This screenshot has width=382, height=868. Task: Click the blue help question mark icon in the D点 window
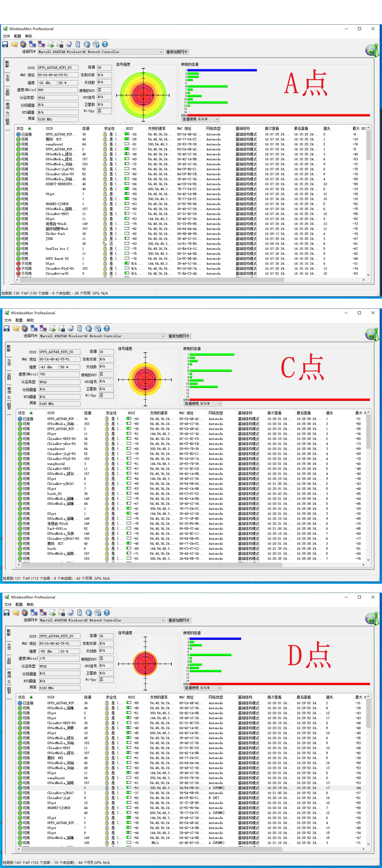coord(107,613)
